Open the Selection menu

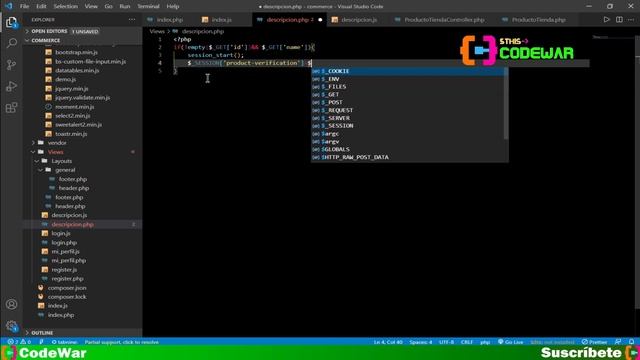point(65,7)
